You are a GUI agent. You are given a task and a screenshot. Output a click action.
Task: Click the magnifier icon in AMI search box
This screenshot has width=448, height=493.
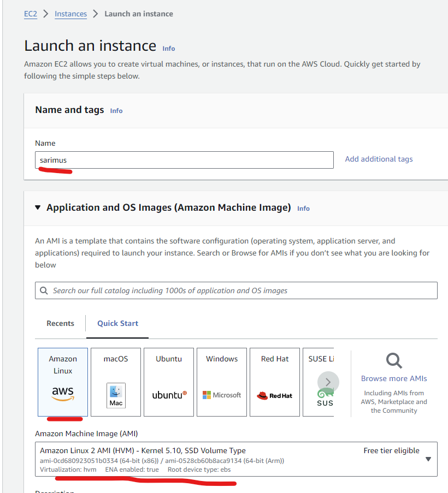tap(44, 290)
